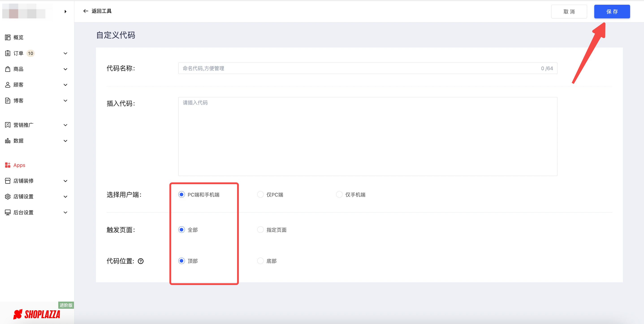644x324 pixels.
Task: Open the 顾客 menu item
Action: (x=18, y=85)
